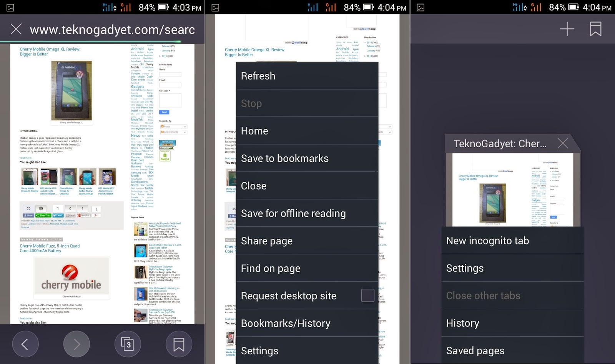Open the cherry mobile logo image

[71, 276]
